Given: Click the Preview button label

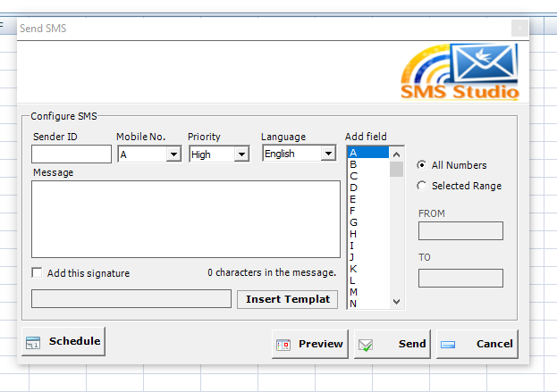Looking at the screenshot, I should click(320, 344).
